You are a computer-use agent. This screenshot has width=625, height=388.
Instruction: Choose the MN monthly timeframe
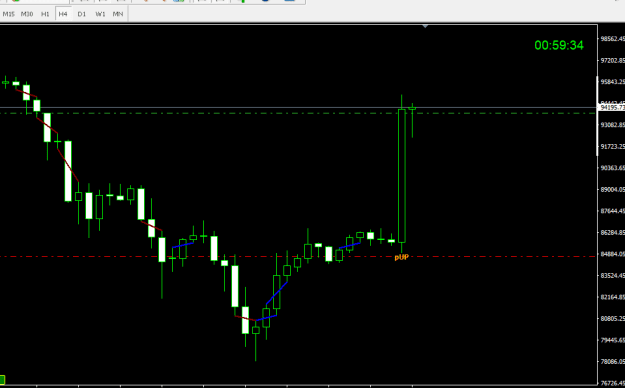tap(118, 14)
